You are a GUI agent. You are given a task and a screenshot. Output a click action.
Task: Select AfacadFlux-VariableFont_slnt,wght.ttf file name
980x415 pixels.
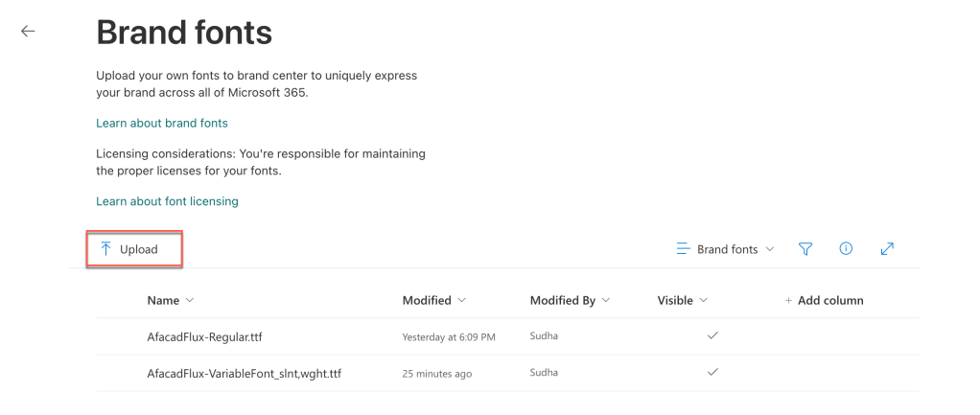245,373
